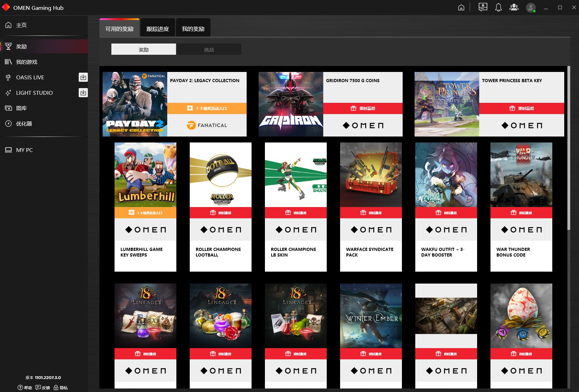Open Payday 2 Legacy Collection thumbnail

pos(135,104)
